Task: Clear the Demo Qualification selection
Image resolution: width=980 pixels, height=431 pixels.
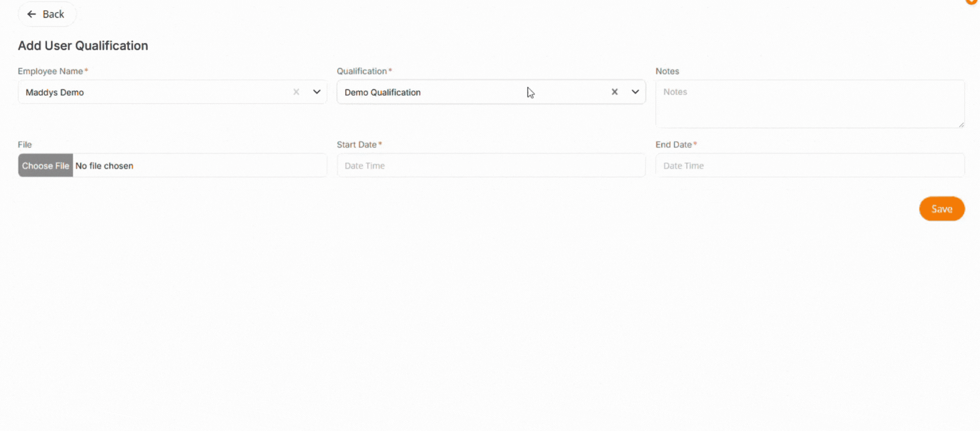Action: click(615, 92)
